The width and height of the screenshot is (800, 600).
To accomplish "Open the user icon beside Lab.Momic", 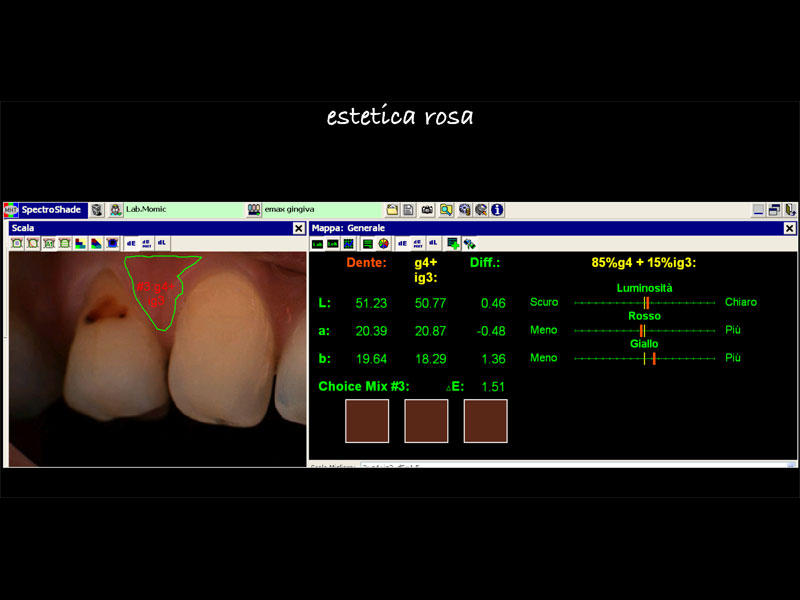I will (116, 210).
